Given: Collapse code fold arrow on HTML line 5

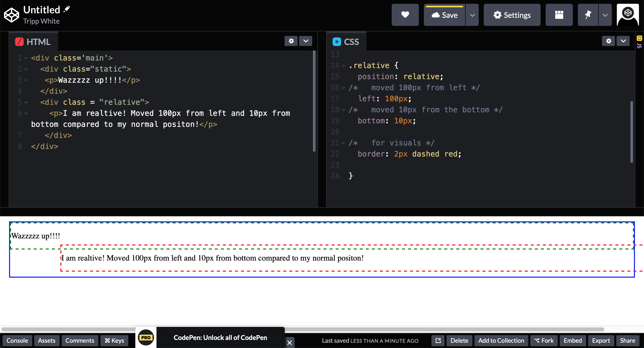Looking at the screenshot, I should [26, 103].
